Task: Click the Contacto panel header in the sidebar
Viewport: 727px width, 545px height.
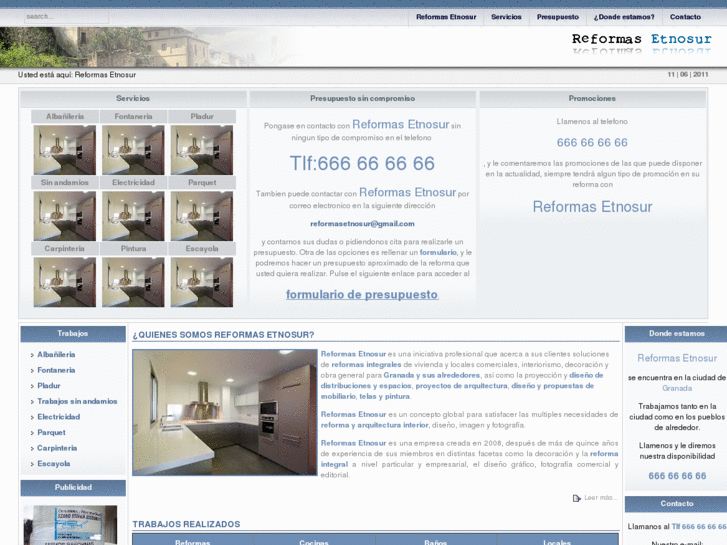Action: (676, 504)
